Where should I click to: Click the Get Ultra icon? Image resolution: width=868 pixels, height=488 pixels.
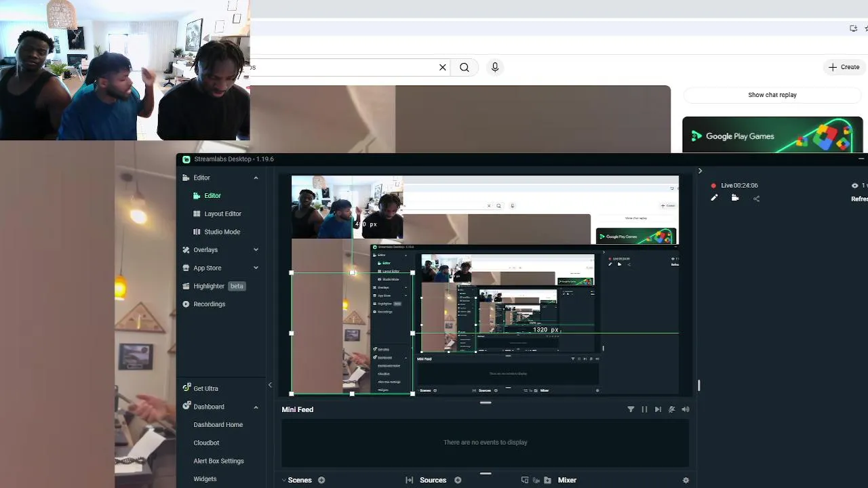coord(186,388)
